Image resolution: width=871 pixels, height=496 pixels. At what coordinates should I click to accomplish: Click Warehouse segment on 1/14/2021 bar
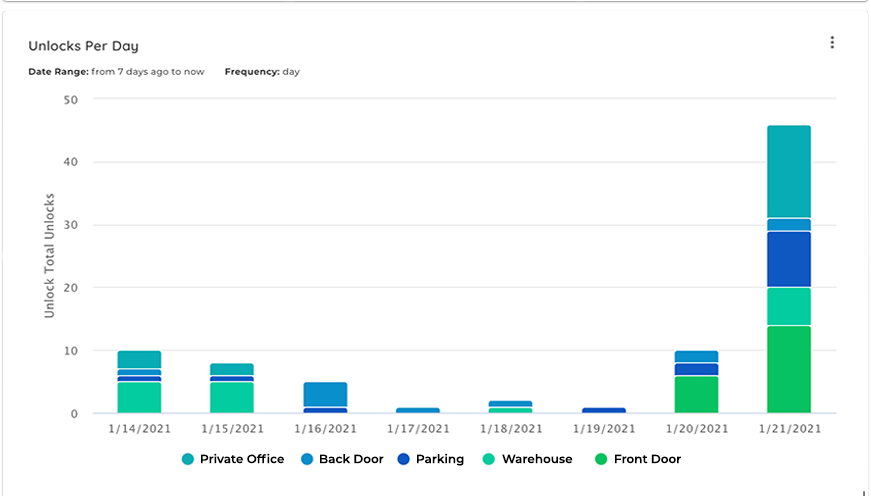click(x=139, y=397)
